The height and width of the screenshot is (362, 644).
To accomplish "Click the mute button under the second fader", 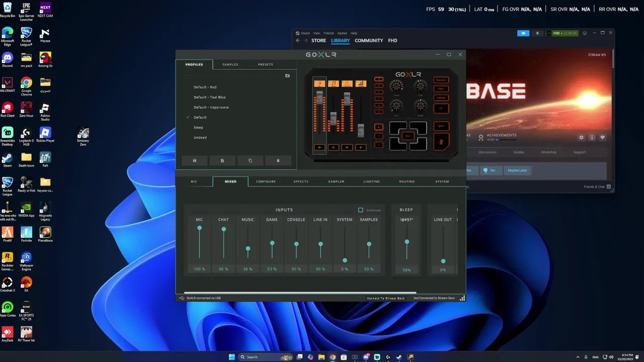I will [x=333, y=147].
